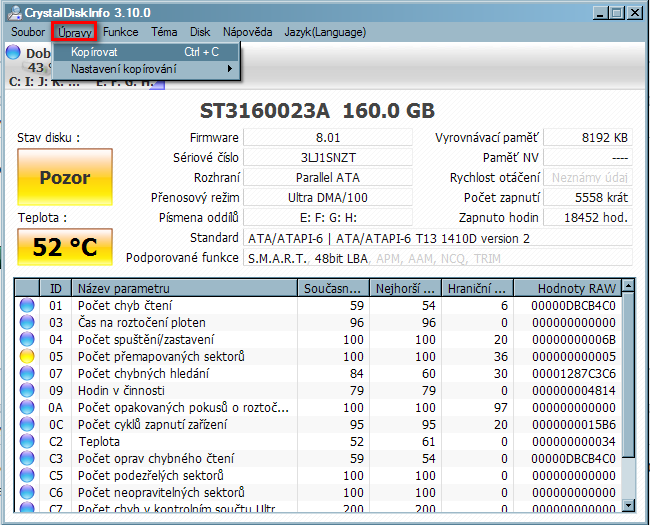Click the ST3160023A 160.0 GB heading
The height and width of the screenshot is (525, 650).
pos(317,111)
